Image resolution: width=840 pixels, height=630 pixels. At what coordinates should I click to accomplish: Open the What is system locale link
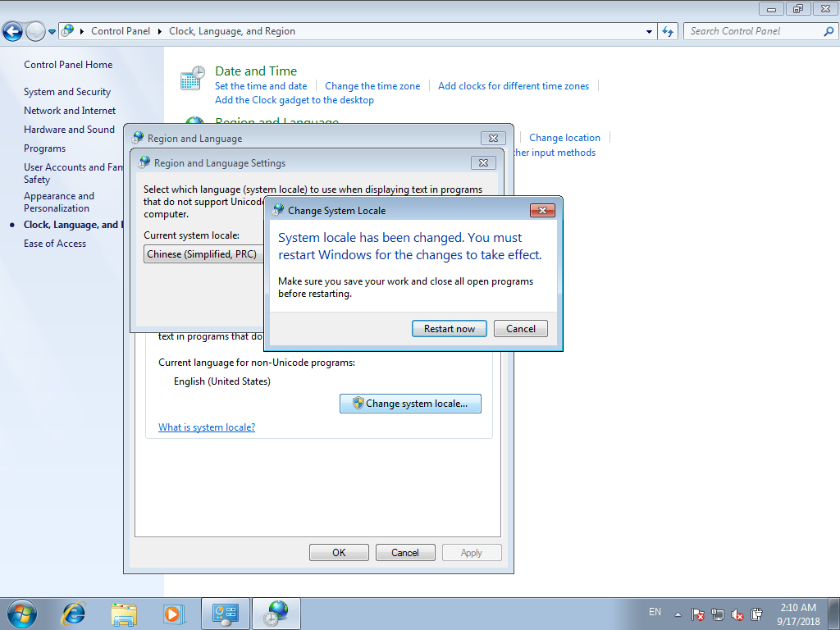[x=207, y=427]
